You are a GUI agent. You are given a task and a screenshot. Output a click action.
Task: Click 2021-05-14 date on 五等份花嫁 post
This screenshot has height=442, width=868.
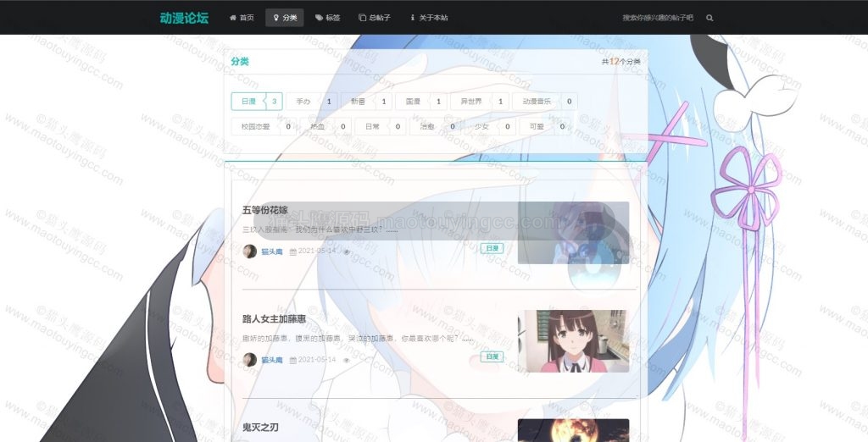(x=317, y=251)
